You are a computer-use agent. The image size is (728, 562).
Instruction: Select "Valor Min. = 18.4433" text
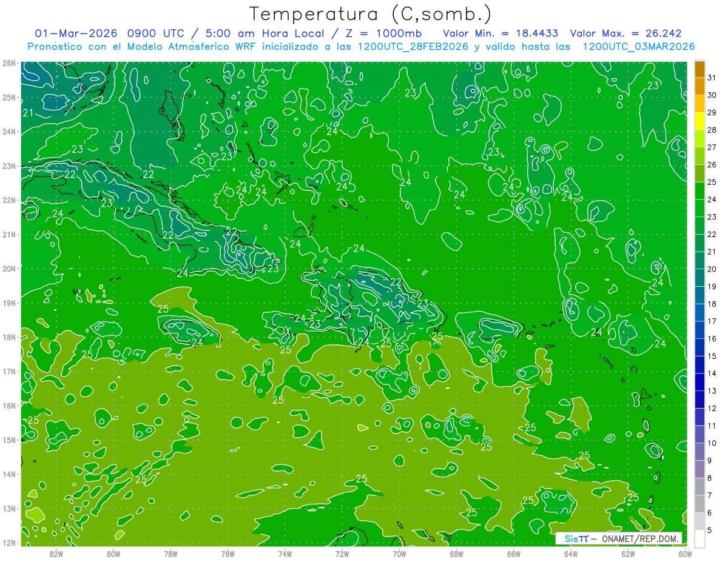pos(500,33)
